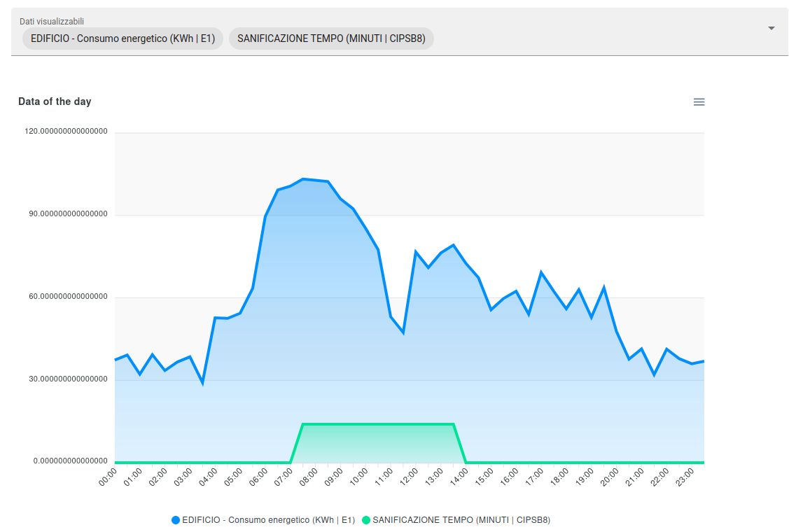
Task: Click the Data of the day title
Action: pos(55,101)
